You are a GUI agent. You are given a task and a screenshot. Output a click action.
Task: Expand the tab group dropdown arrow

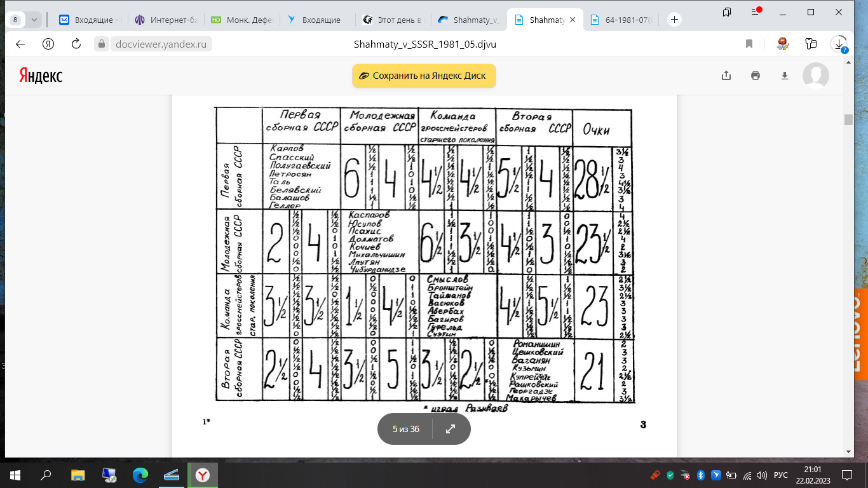pos(34,20)
